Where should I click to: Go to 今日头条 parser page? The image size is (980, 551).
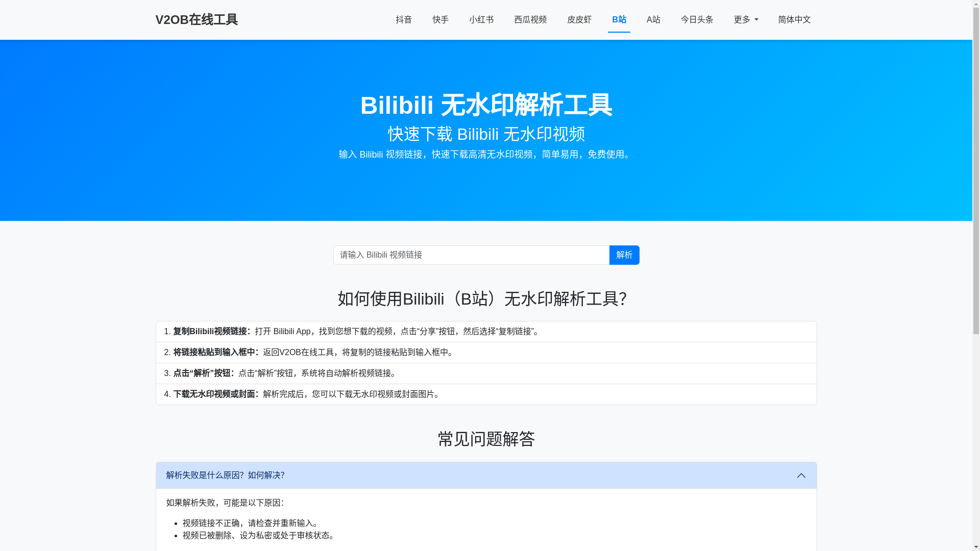coord(697,19)
